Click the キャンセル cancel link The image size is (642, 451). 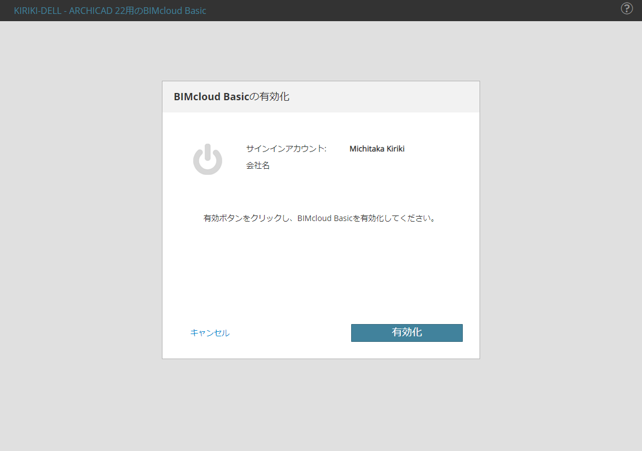tap(210, 333)
